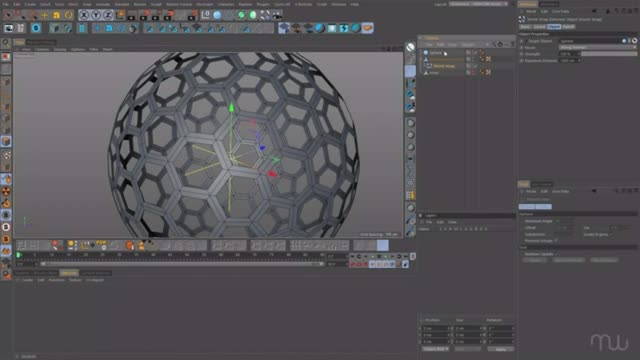
Task: Toggle animation dot beside Strength
Action: click(522, 54)
